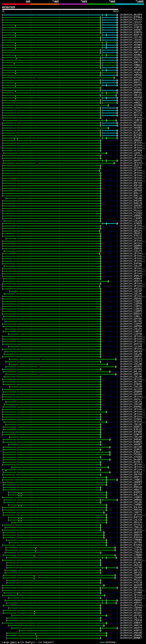Click the cyan ~100% identity legend bar
Viewport: 146px width, 644px height.
[x=130, y=4]
